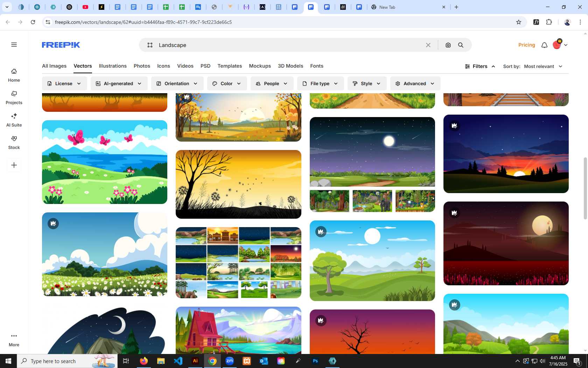This screenshot has height=368, width=588.
Task: Open the red cabin by lake thumbnail
Action: pos(238,330)
